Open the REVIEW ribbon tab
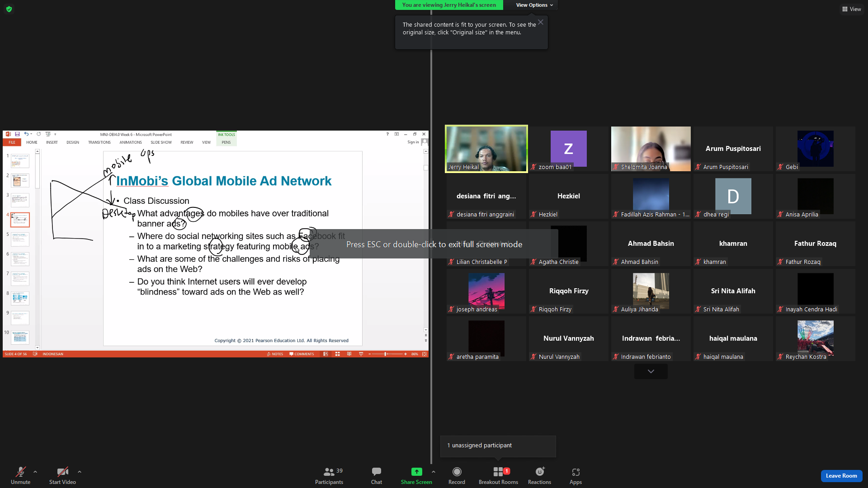The height and width of the screenshot is (488, 868). tap(187, 142)
